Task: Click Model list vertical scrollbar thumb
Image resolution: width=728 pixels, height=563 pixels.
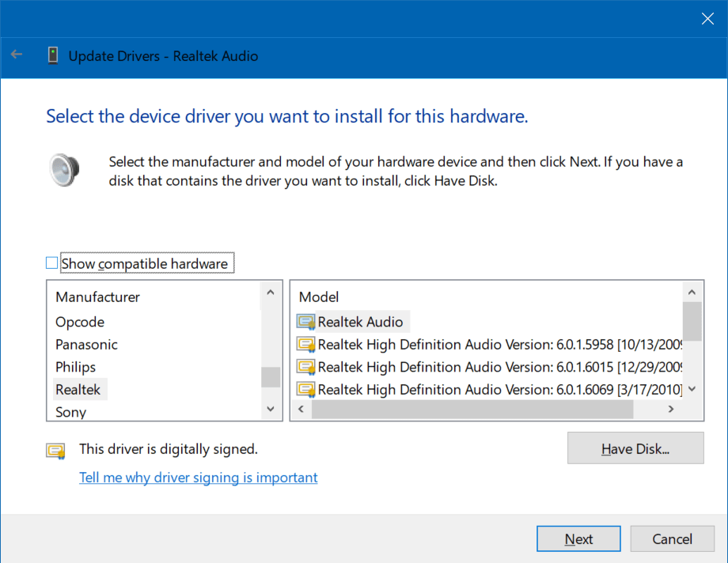Action: 692,321
